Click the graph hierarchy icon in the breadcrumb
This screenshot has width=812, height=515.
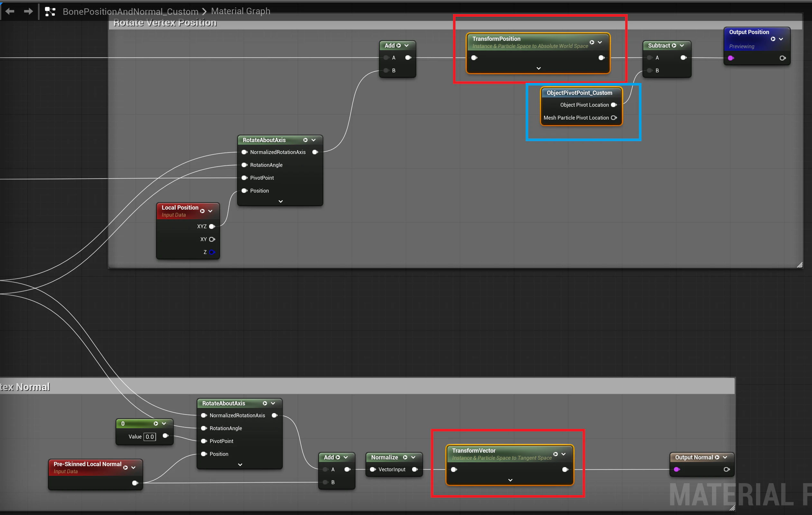(50, 12)
